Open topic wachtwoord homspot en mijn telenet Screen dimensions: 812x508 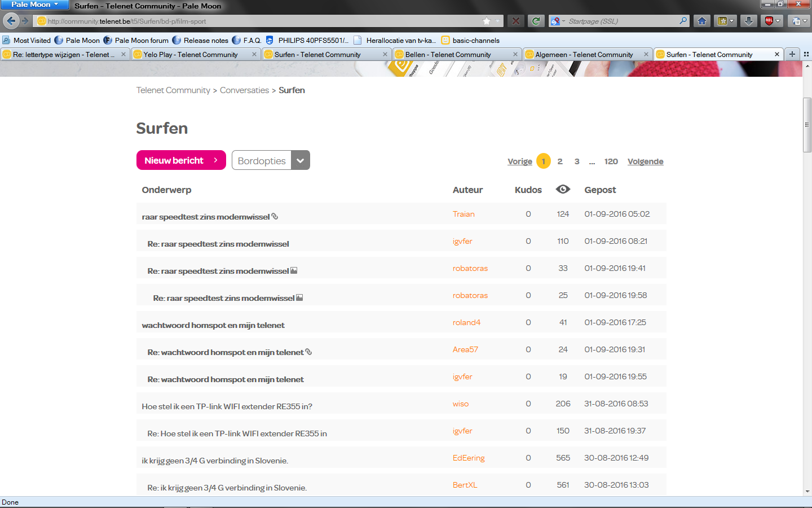(x=213, y=325)
